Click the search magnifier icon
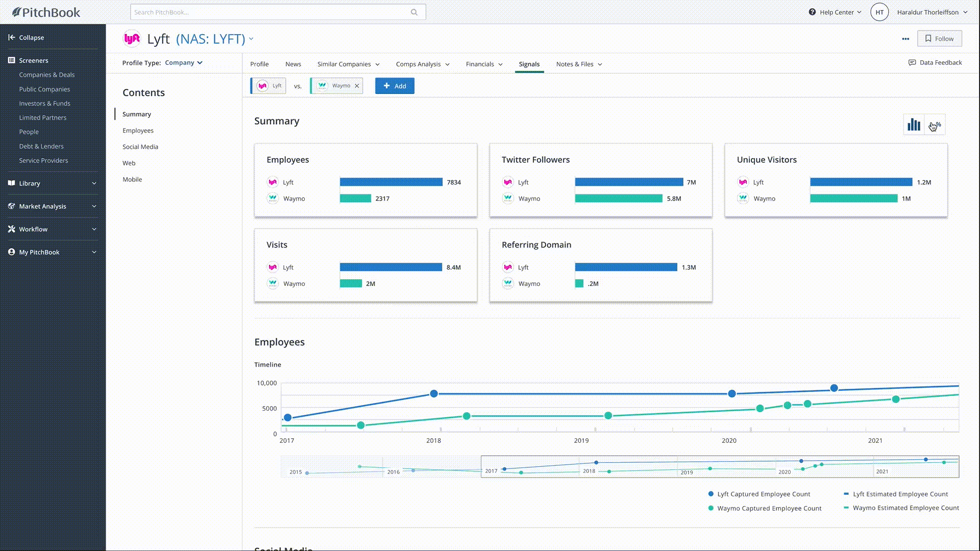 (414, 12)
